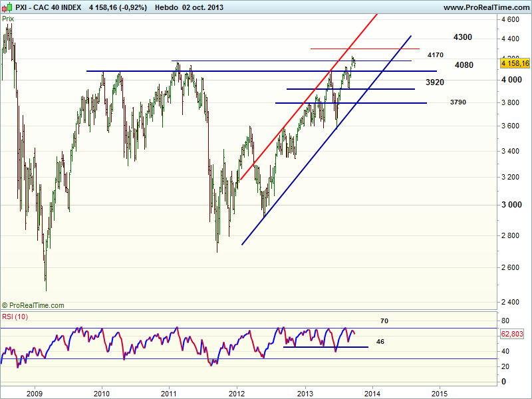Click the © ProRealTime.com copyright text
The width and height of the screenshot is (532, 399).
[x=33, y=305]
